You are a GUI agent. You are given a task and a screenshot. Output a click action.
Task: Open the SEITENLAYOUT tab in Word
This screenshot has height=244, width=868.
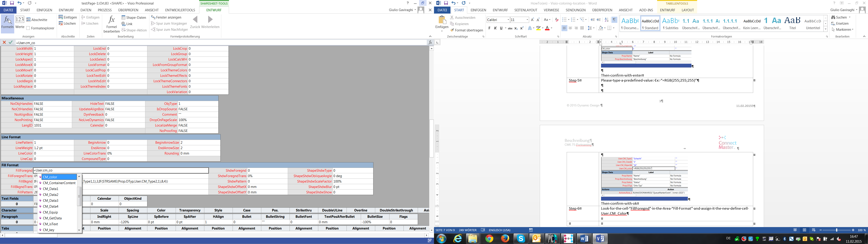coord(526,10)
